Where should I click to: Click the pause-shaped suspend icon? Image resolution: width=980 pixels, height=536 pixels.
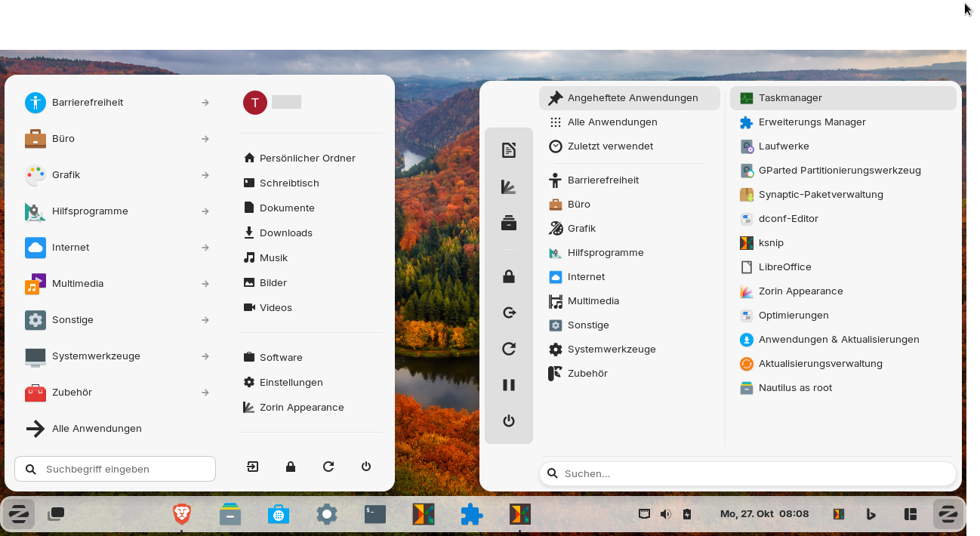click(509, 385)
